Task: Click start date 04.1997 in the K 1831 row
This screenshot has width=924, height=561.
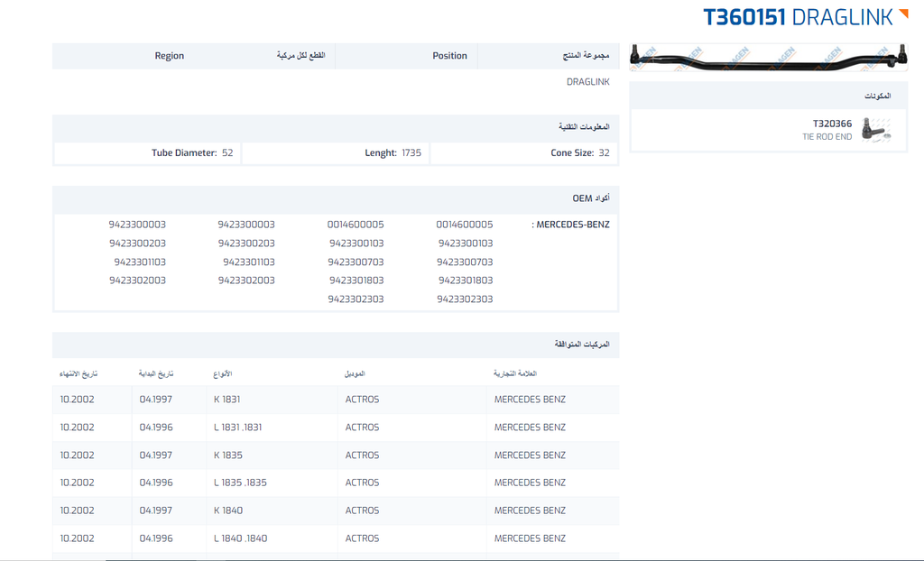Action: 155,400
